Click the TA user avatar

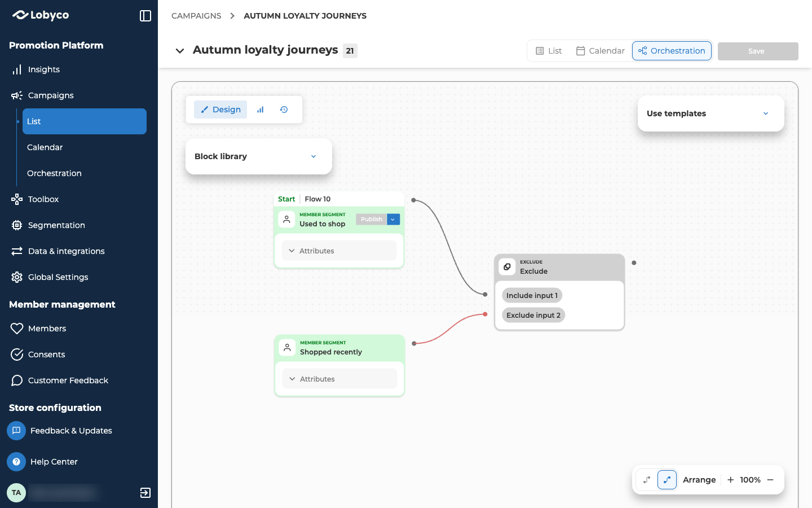16,493
